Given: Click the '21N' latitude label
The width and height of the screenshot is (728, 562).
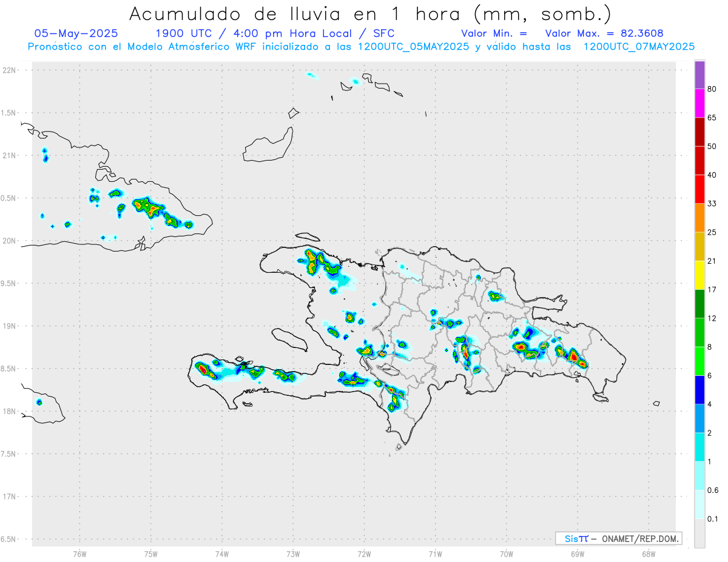Looking at the screenshot, I should click(x=10, y=155).
